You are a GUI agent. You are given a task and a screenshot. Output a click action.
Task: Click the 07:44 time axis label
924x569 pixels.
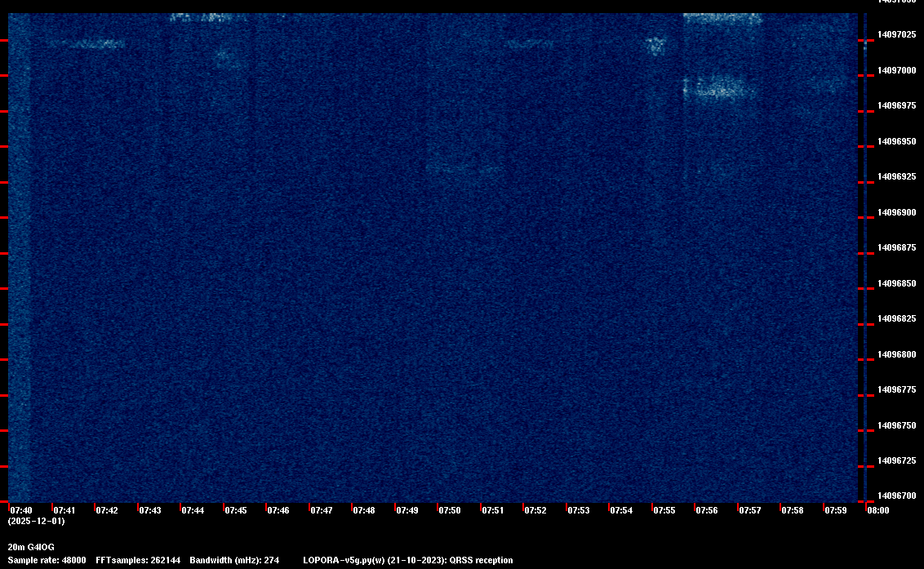[x=193, y=510]
